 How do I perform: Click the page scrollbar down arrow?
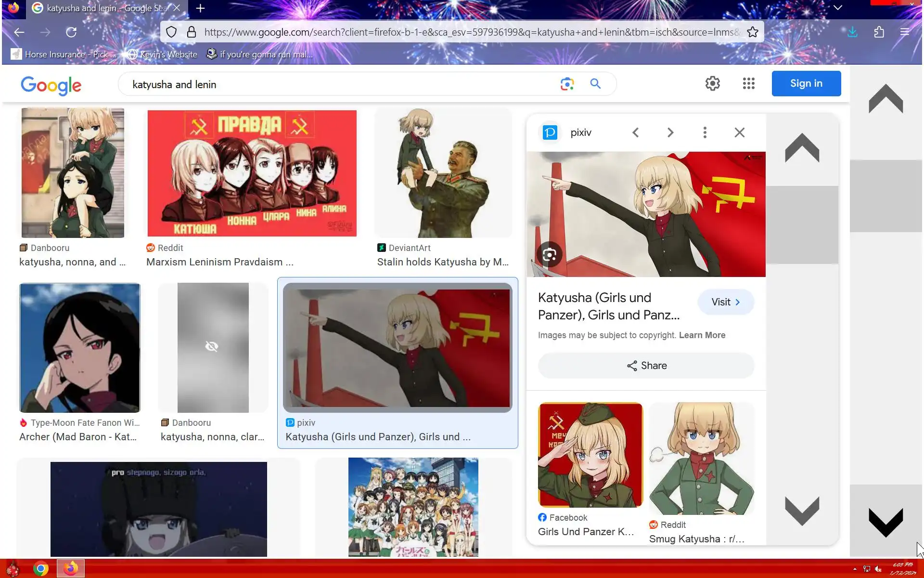[885, 522]
